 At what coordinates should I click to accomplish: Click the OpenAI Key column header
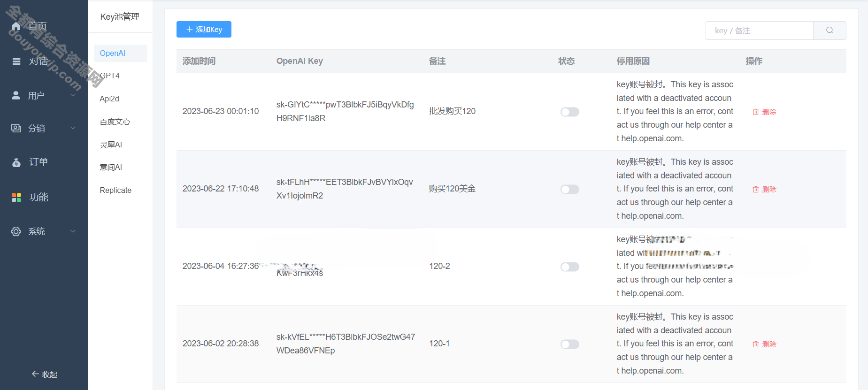tap(300, 61)
